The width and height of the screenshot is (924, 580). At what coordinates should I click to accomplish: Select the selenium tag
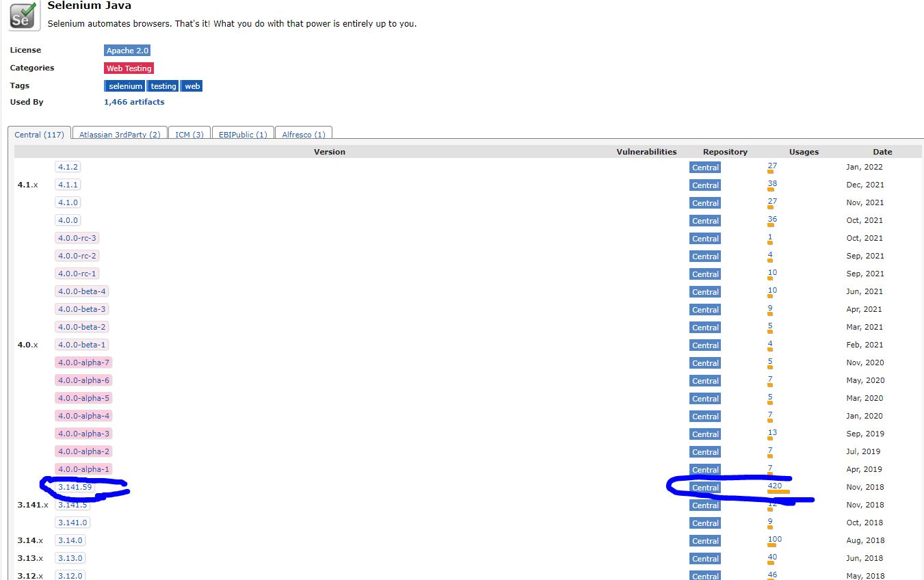tap(125, 86)
